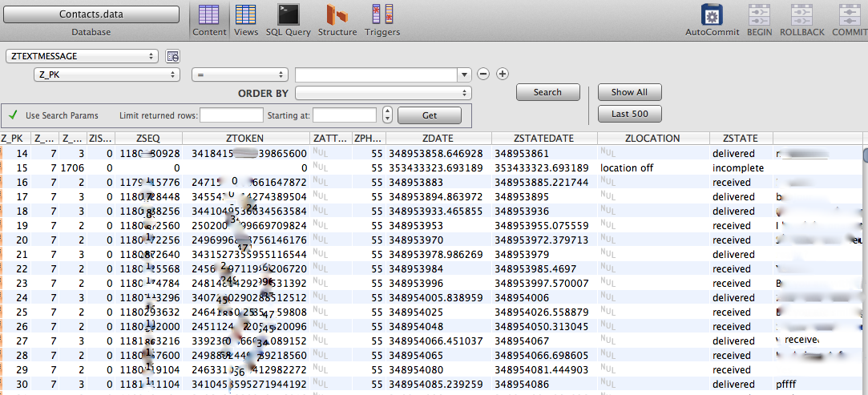Select Z_PK cell 21
868x395 pixels.
click(22, 254)
